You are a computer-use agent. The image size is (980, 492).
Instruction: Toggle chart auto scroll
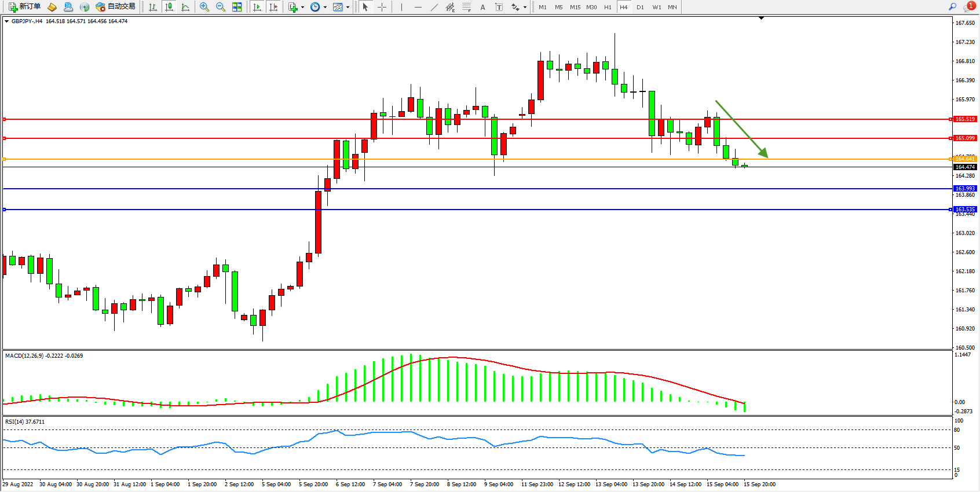[257, 7]
